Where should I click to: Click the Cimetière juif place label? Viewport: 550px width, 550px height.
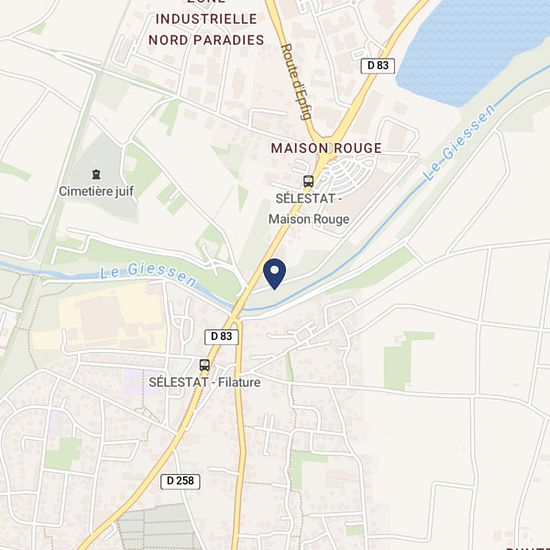point(96,192)
